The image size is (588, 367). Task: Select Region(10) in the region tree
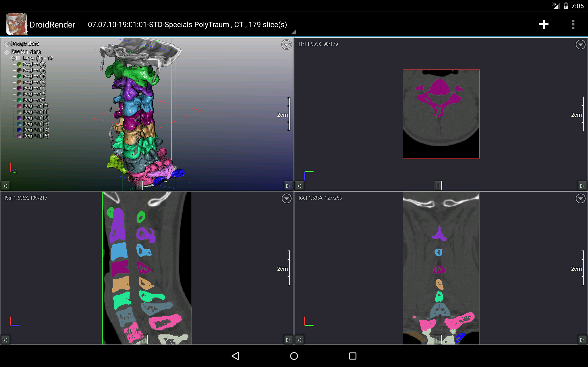36,106
